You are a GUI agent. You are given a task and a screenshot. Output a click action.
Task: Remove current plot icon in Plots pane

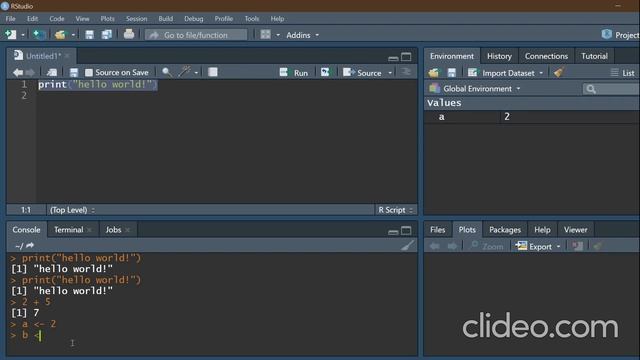[577, 246]
